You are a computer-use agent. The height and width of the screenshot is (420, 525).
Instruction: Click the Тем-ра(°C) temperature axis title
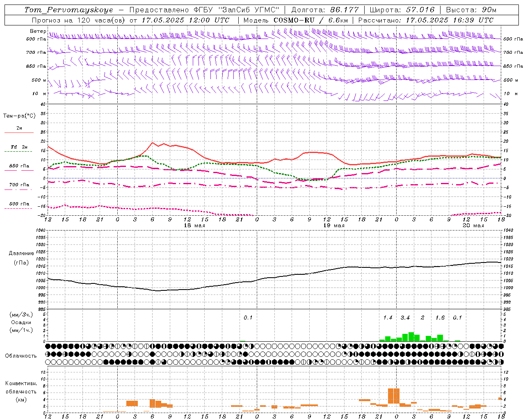pyautogui.click(x=19, y=116)
